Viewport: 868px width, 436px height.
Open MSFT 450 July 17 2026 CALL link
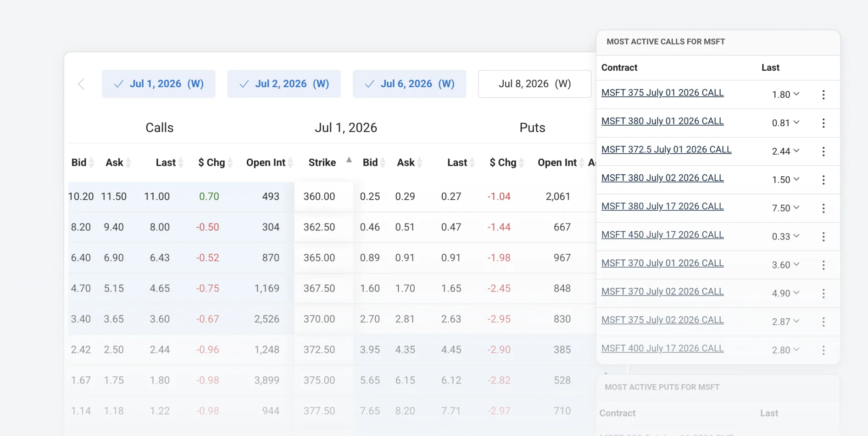pyautogui.click(x=662, y=235)
